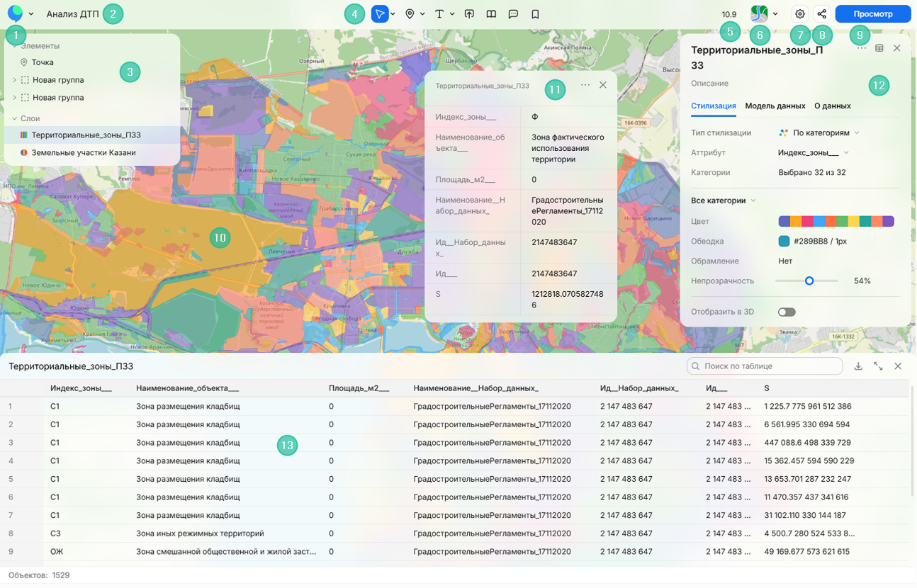Viewport: 917px width, 588px height.
Task: Switch to the 'Модель данных' tab
Action: [775, 106]
